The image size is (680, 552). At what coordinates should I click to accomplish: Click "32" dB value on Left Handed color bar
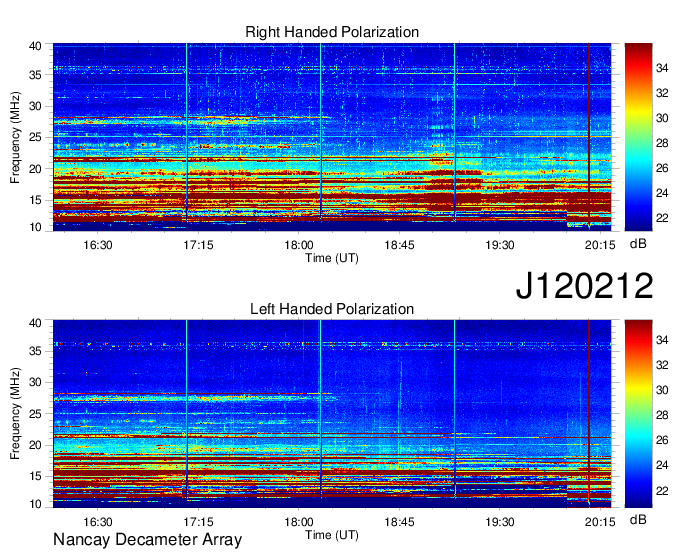(662, 366)
